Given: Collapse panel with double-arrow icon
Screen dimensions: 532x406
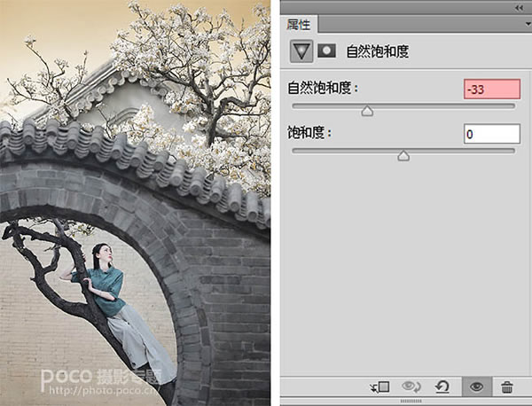Looking at the screenshot, I should (519, 7).
